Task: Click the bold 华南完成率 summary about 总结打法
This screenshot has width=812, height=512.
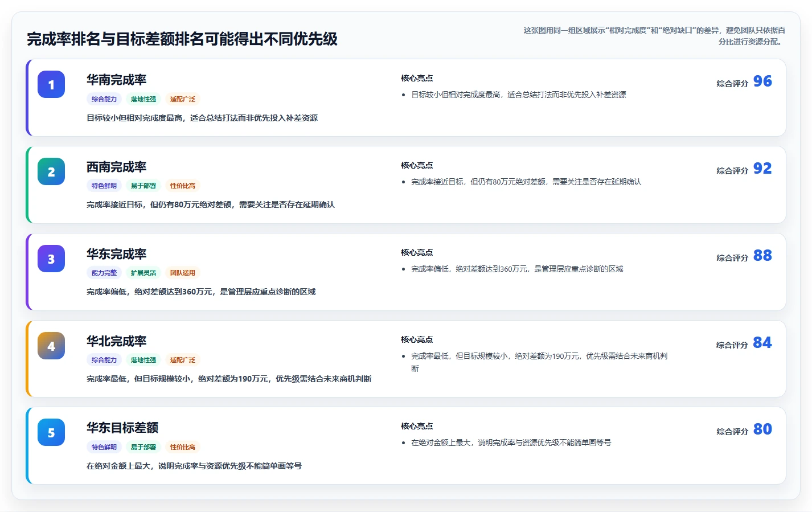Action: (202, 118)
